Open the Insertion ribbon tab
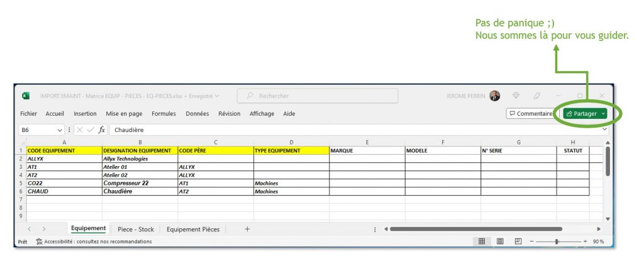This screenshot has width=644, height=273. pos(85,114)
